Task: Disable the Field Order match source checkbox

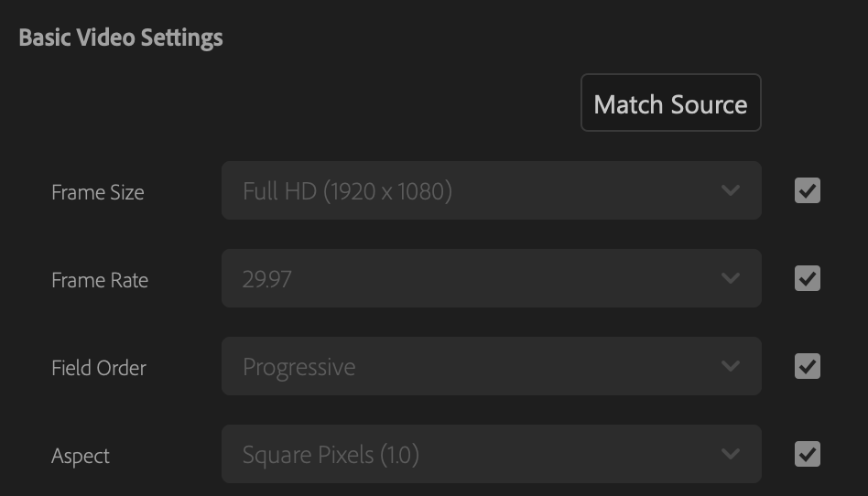Action: click(808, 366)
